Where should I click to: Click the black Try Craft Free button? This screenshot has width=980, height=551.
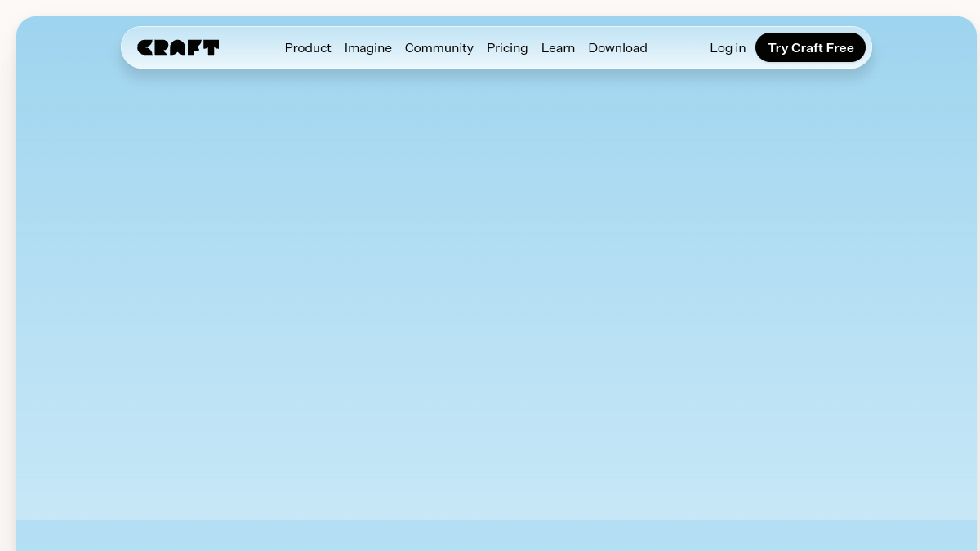[x=810, y=47]
